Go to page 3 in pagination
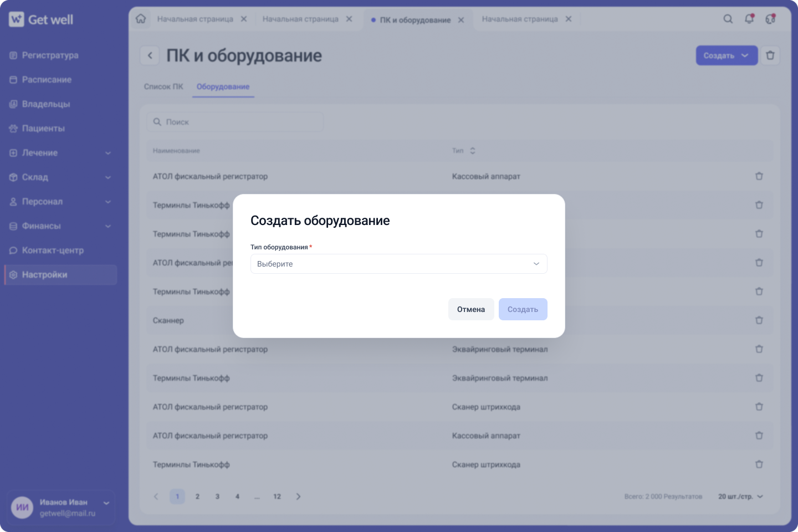Screen dimensions: 798x532 click(x=217, y=497)
